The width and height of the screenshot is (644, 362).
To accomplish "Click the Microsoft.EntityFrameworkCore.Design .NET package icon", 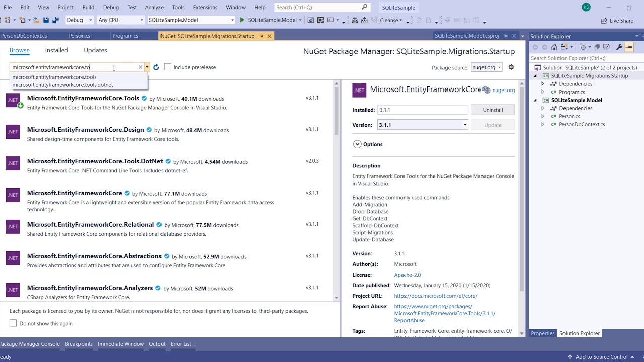I will pyautogui.click(x=13, y=132).
